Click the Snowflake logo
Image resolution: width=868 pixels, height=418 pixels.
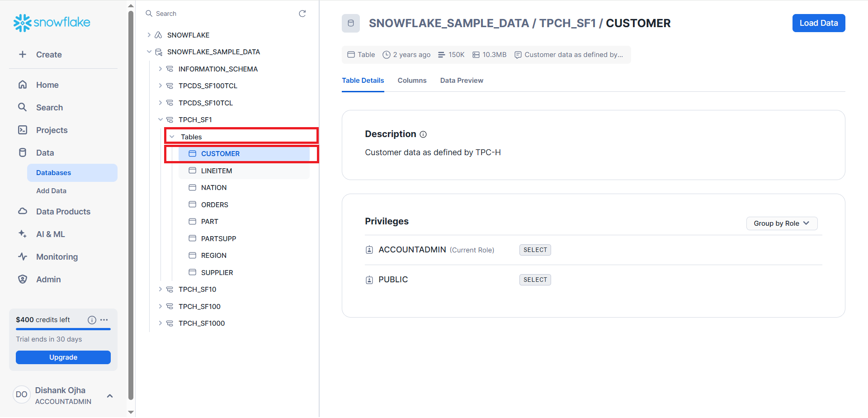(52, 23)
